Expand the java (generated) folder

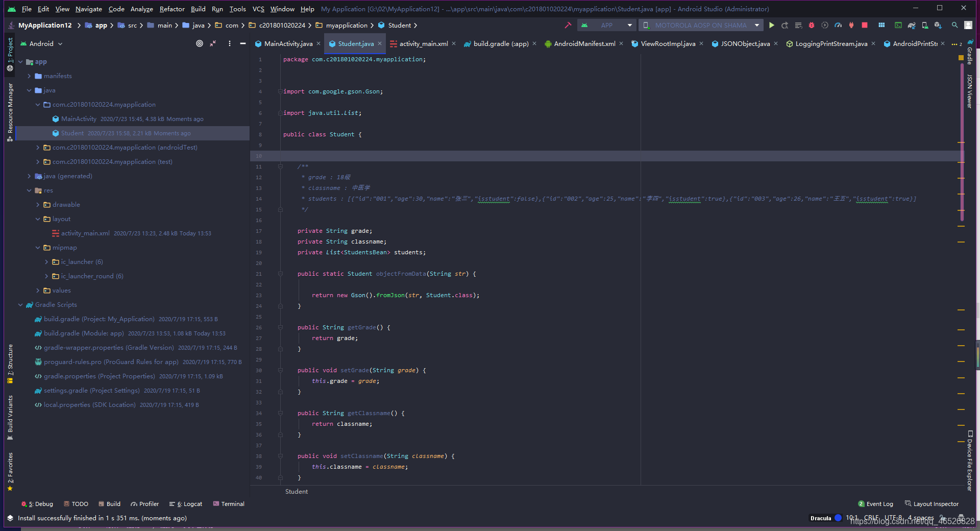[29, 176]
